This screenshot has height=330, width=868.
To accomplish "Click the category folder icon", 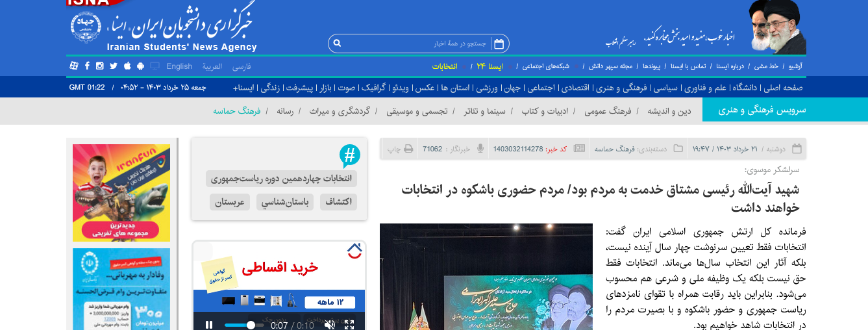I will [678, 149].
